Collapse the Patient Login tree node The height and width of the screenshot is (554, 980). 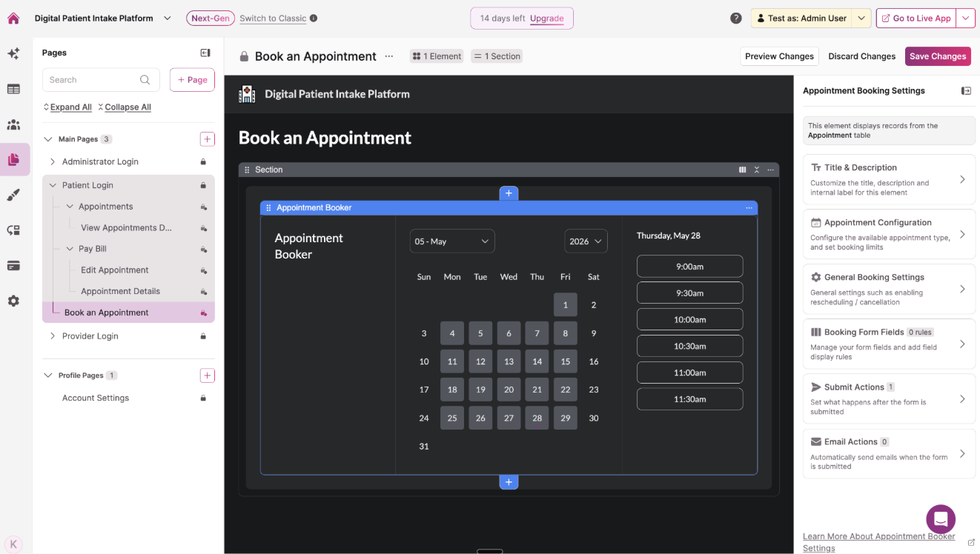(x=53, y=185)
